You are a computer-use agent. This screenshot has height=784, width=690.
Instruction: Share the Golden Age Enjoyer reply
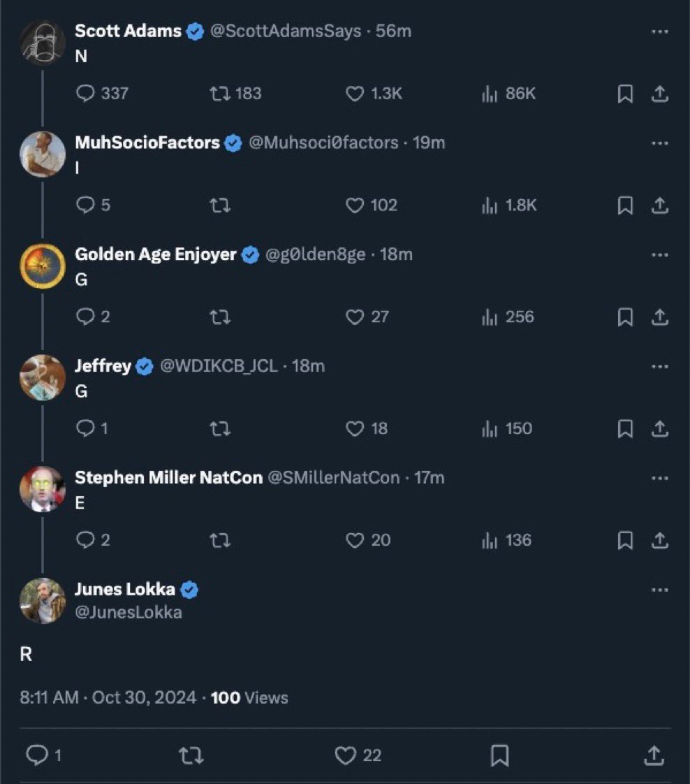tap(659, 317)
